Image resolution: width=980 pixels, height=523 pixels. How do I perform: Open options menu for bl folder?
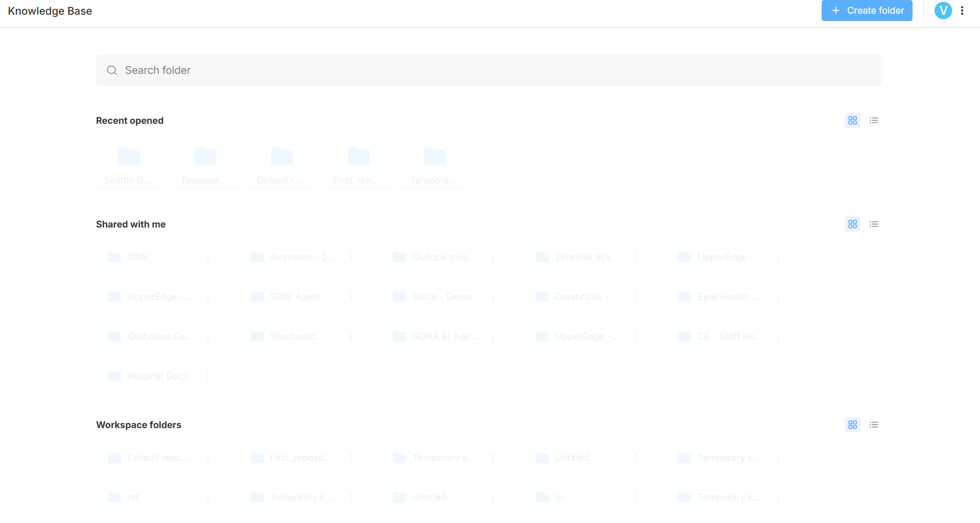click(x=635, y=498)
